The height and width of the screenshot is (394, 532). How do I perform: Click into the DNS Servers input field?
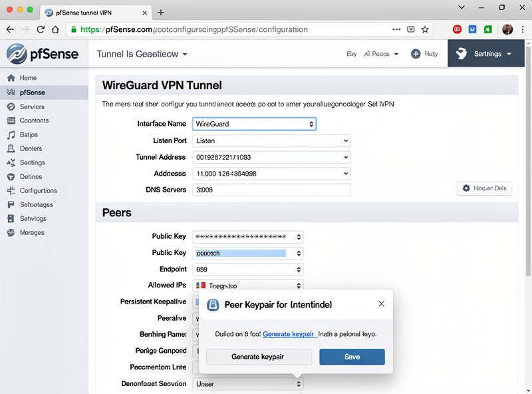(x=271, y=190)
